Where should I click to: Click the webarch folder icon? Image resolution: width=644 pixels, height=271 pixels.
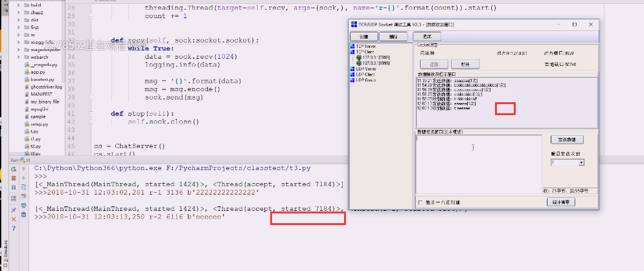(x=27, y=57)
